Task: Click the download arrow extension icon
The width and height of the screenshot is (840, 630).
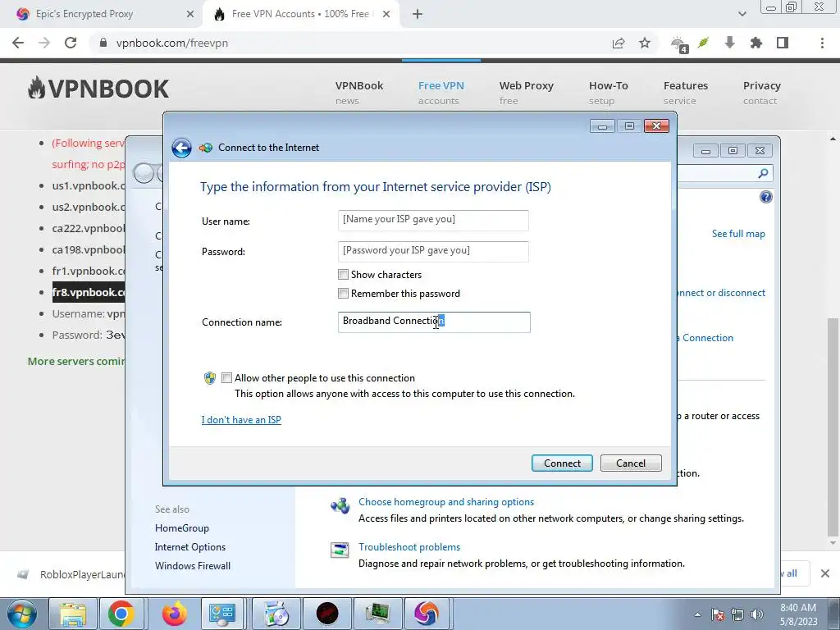Action: click(x=729, y=43)
